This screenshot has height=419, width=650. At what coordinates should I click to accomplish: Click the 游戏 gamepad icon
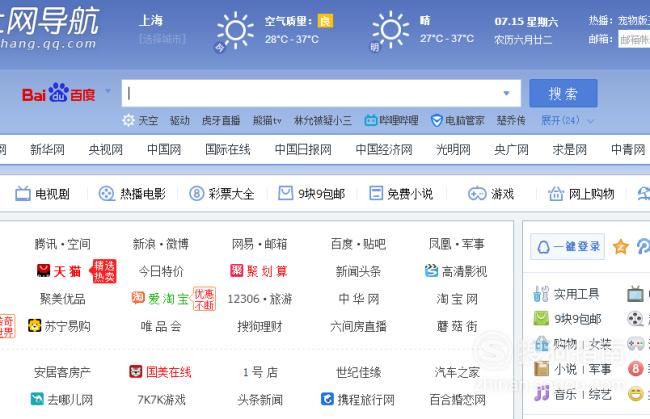[x=477, y=194]
